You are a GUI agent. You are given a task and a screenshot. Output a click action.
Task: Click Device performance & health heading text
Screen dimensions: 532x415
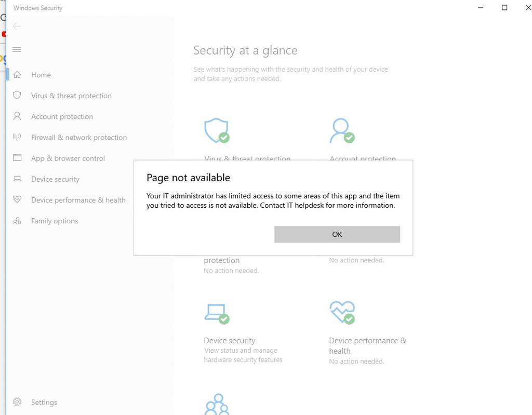[367, 341]
